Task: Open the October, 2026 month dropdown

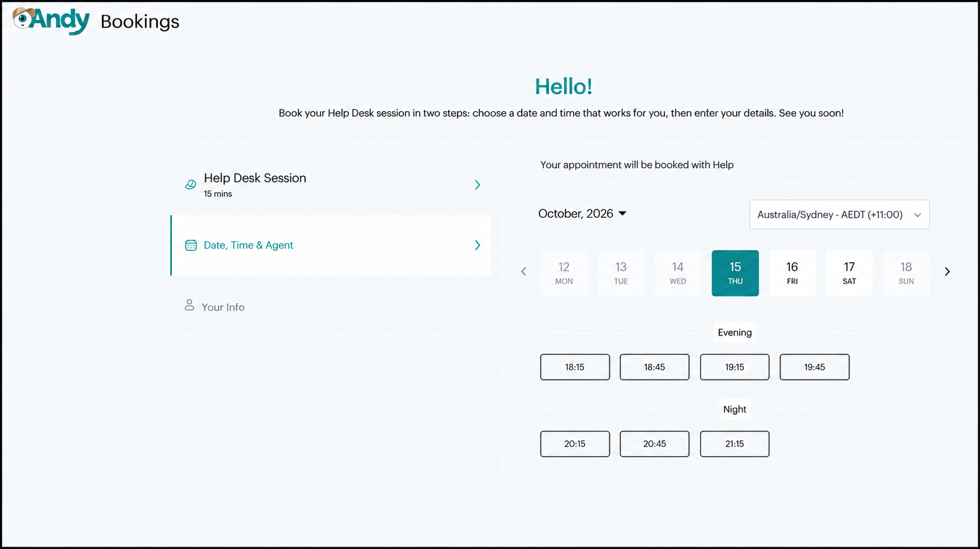Action: pos(582,213)
